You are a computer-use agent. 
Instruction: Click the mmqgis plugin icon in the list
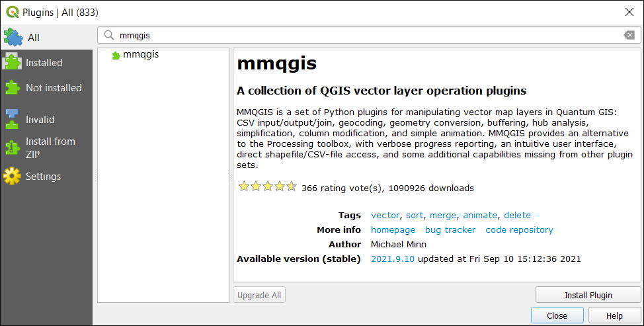116,56
